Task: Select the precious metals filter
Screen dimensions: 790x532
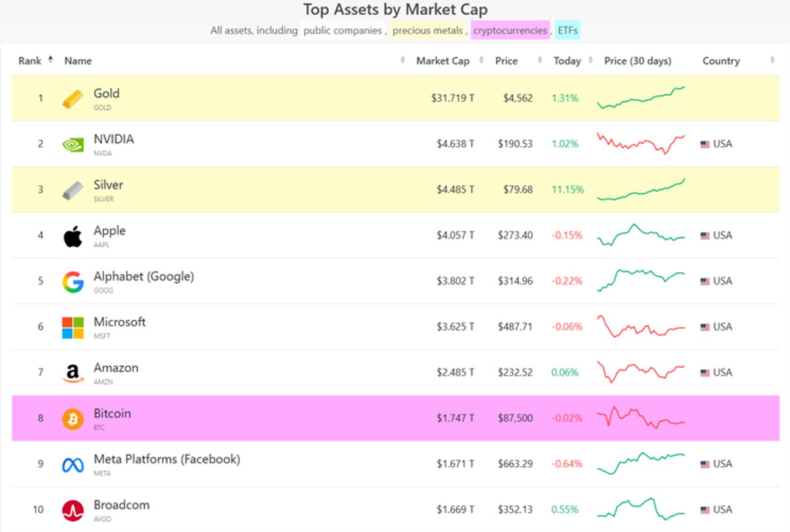Action: 427,30
